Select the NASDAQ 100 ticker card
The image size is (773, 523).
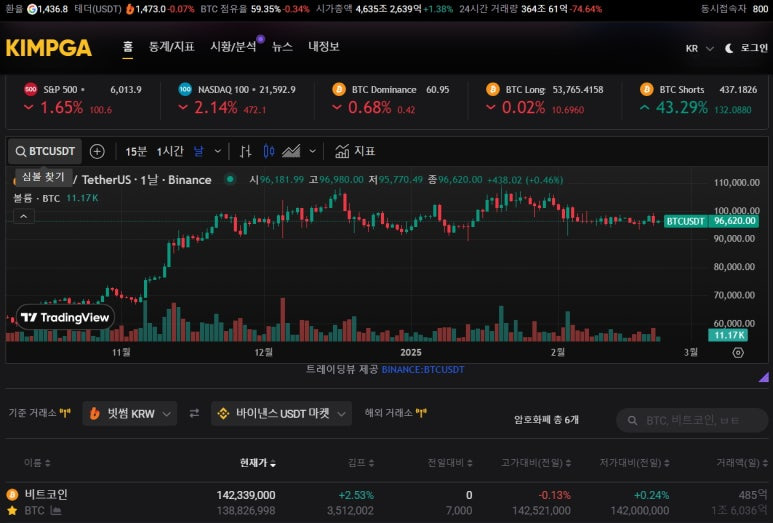[237, 99]
